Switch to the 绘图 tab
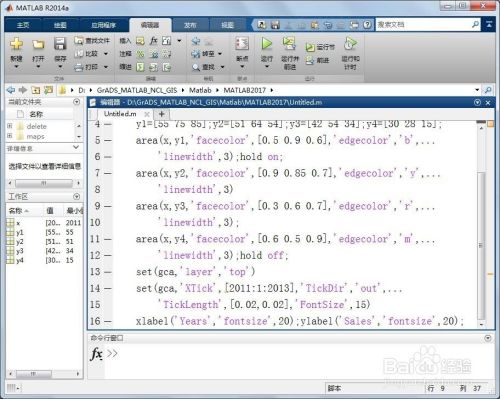 [x=60, y=25]
